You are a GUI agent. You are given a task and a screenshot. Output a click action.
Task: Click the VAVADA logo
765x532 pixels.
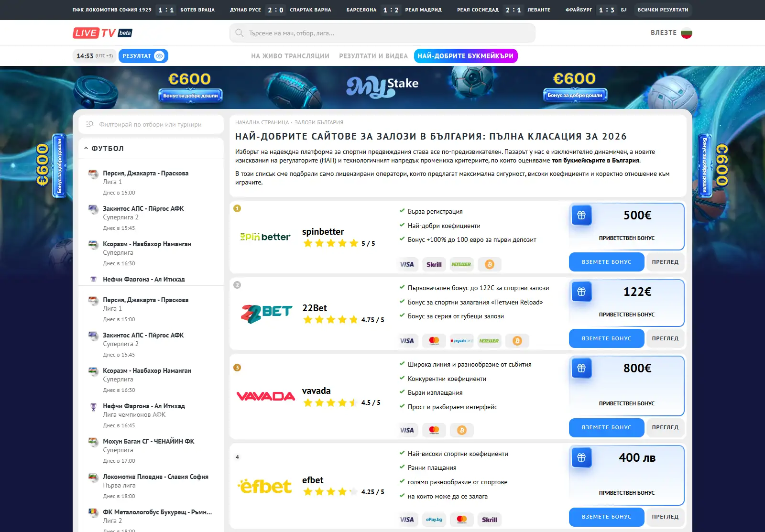coord(266,396)
